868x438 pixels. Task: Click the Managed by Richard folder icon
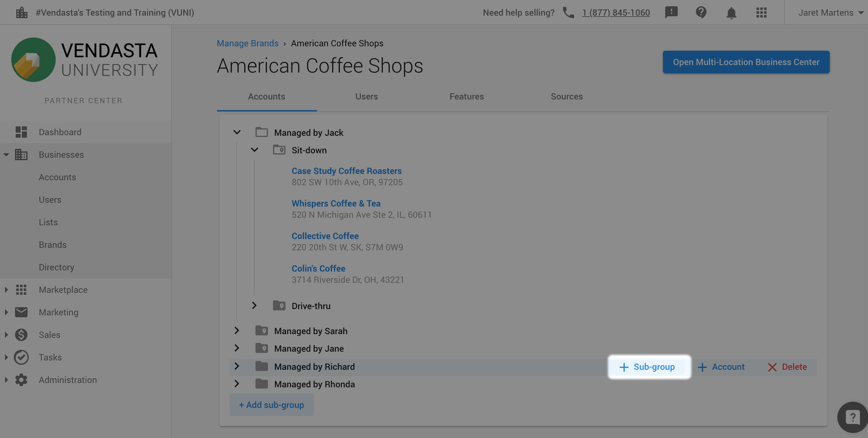coord(261,366)
